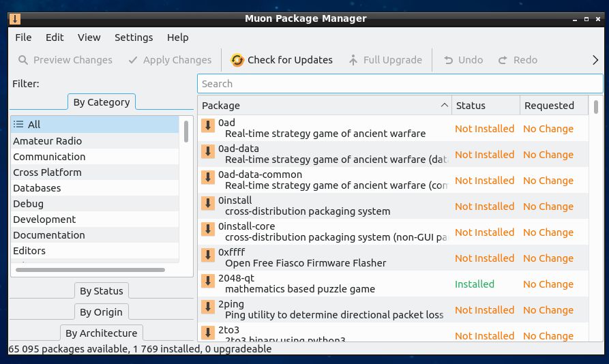Viewport: 609px width, 364px height.
Task: Click Not Installed status of 0install-core
Action: (x=484, y=232)
